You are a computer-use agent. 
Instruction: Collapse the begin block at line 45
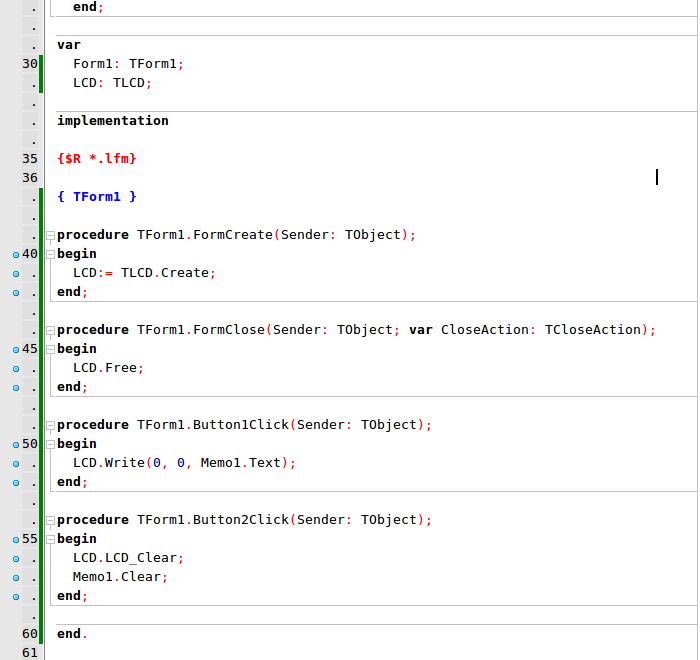(x=50, y=350)
